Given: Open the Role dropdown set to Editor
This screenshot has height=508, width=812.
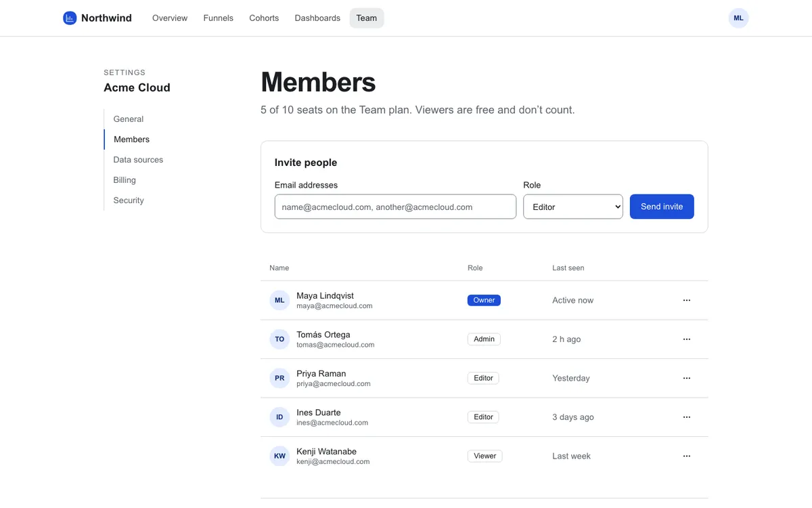Looking at the screenshot, I should click(573, 207).
